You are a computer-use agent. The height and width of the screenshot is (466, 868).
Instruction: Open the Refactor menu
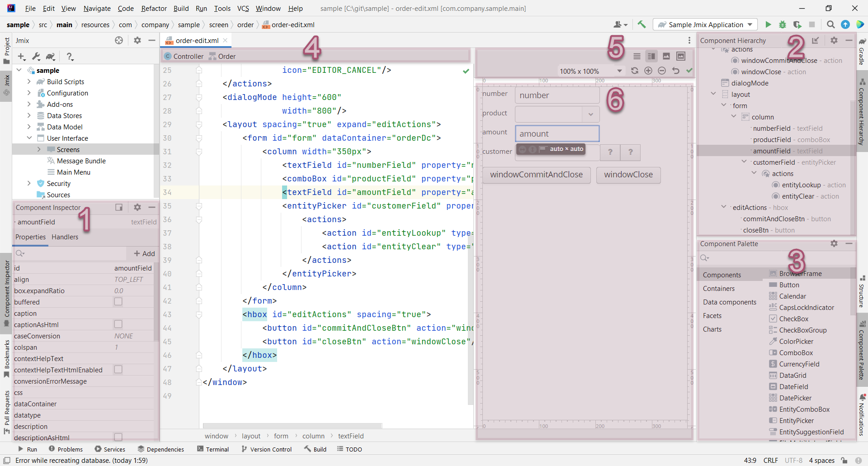154,8
